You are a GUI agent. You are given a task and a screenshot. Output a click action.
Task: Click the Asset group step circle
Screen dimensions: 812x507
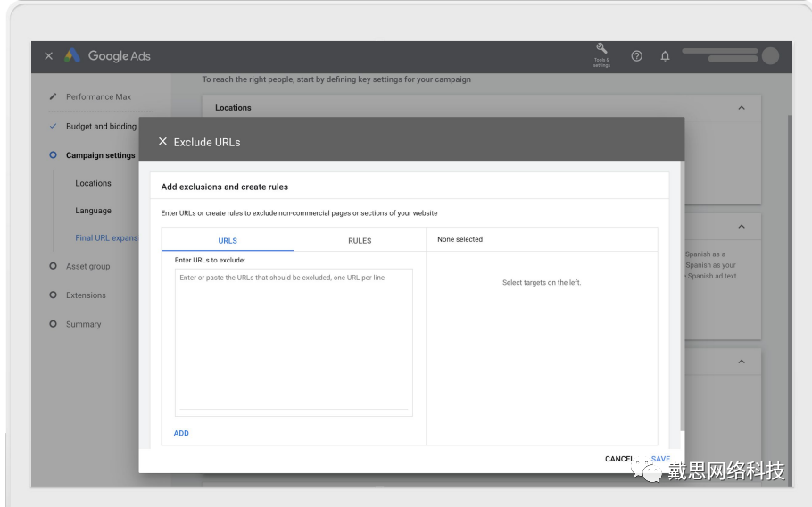[53, 266]
